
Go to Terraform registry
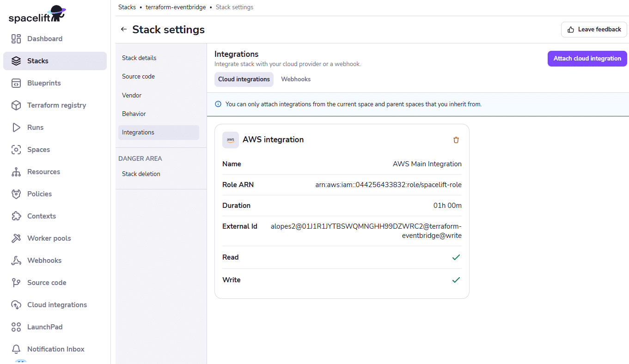(x=55, y=105)
